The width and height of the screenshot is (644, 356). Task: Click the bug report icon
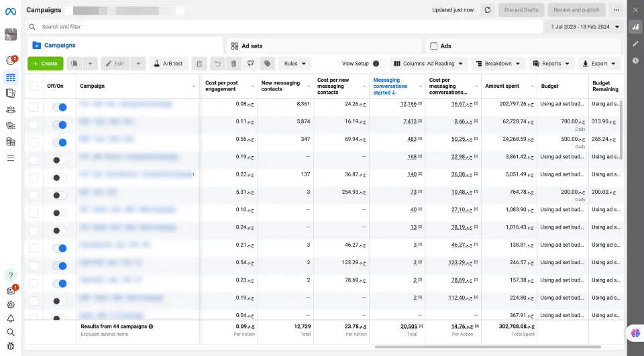click(x=11, y=346)
